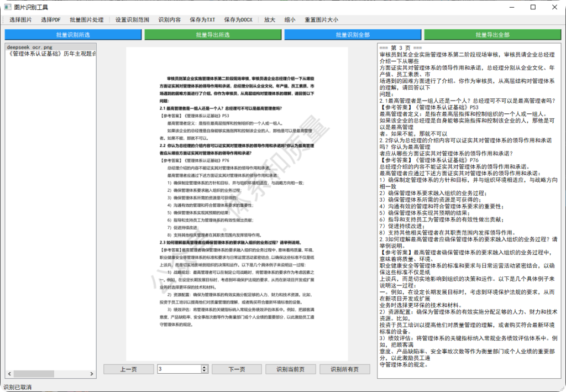Open 选择图片 to choose an image

pyautogui.click(x=19, y=19)
